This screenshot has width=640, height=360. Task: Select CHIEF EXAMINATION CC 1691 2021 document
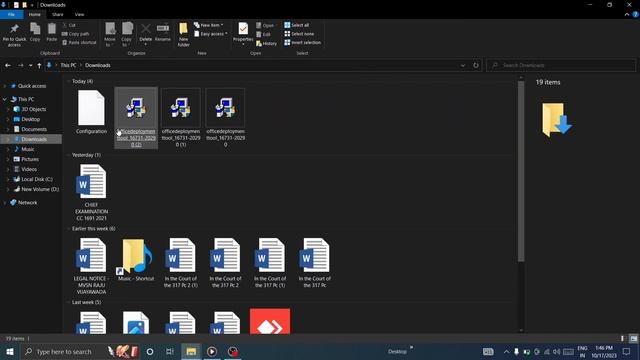pos(91,192)
